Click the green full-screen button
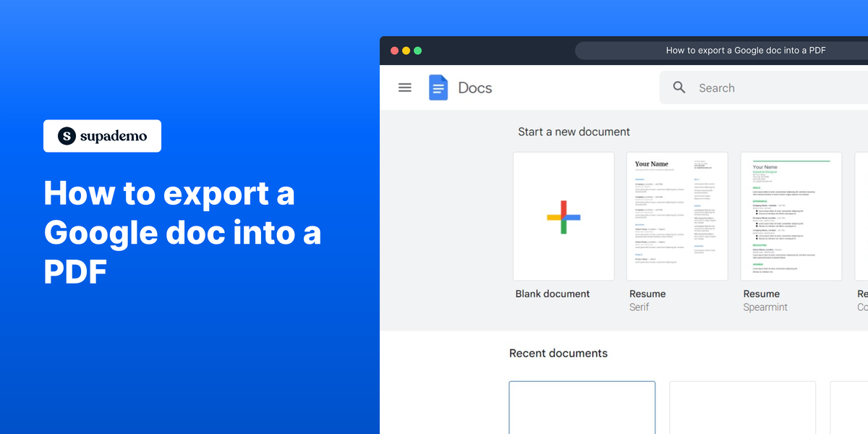868x434 pixels. click(417, 50)
